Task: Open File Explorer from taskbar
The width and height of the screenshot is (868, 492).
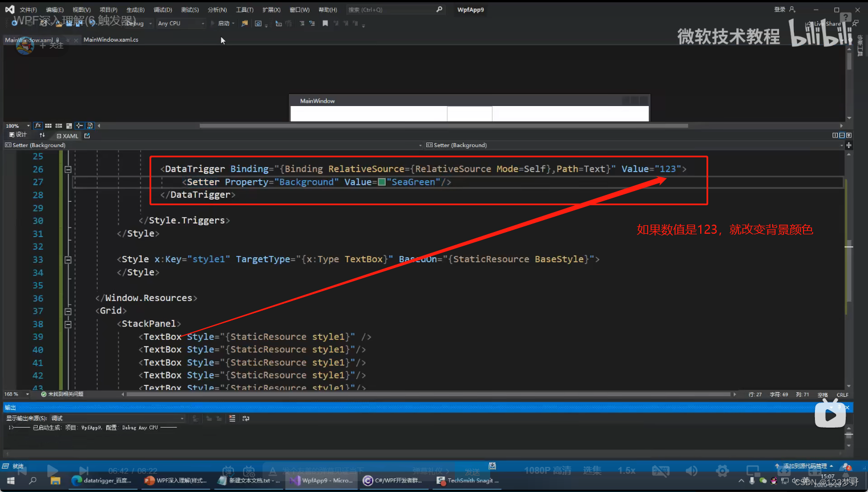Action: pos(55,481)
